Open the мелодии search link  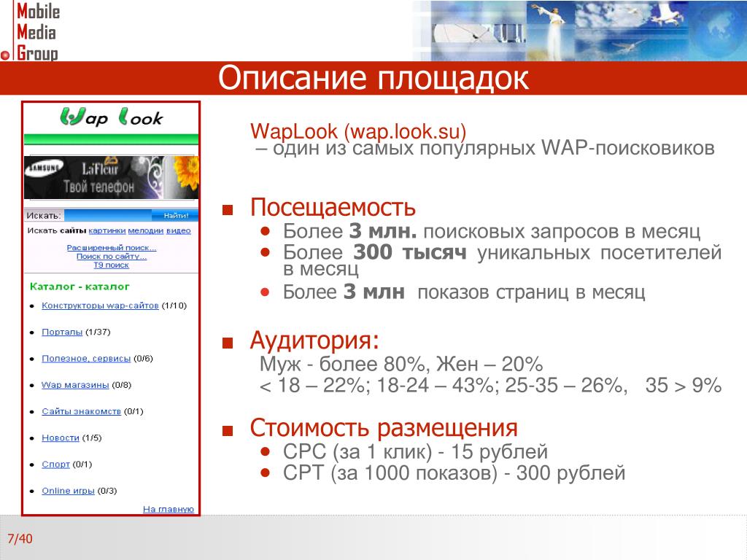146,230
